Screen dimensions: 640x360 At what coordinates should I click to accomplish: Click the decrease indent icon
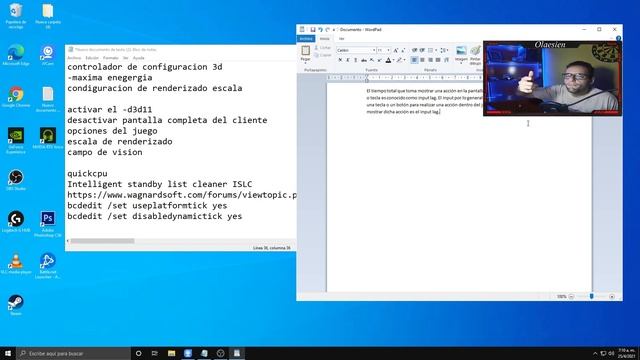pos(414,50)
